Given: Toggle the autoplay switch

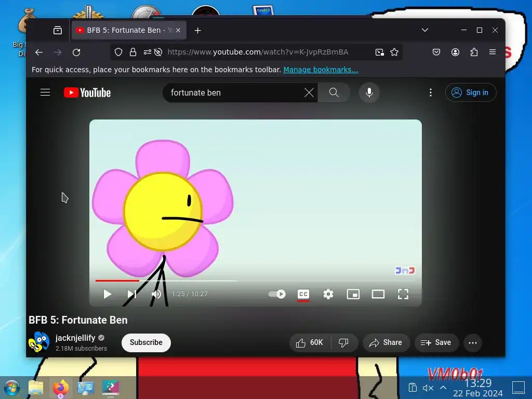Looking at the screenshot, I should point(277,294).
